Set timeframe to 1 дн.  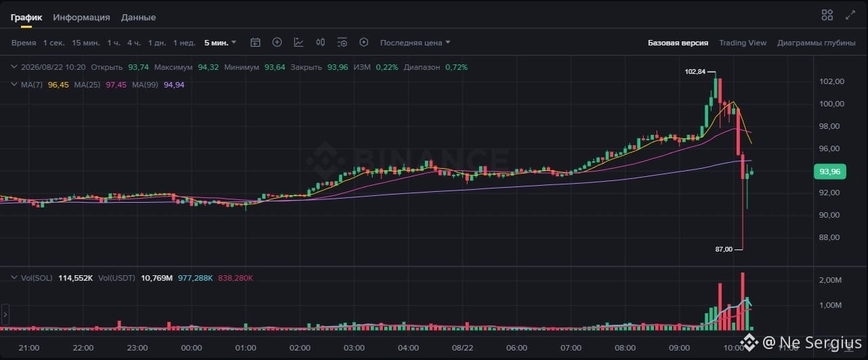157,43
